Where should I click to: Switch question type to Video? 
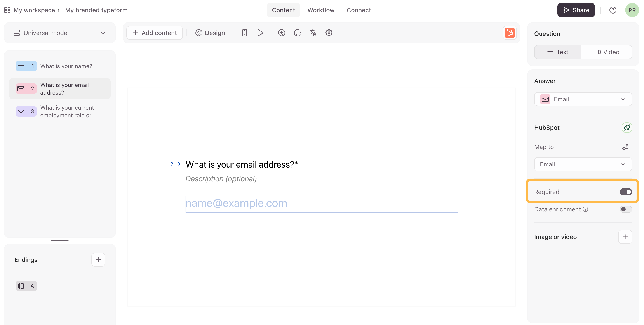pyautogui.click(x=606, y=52)
